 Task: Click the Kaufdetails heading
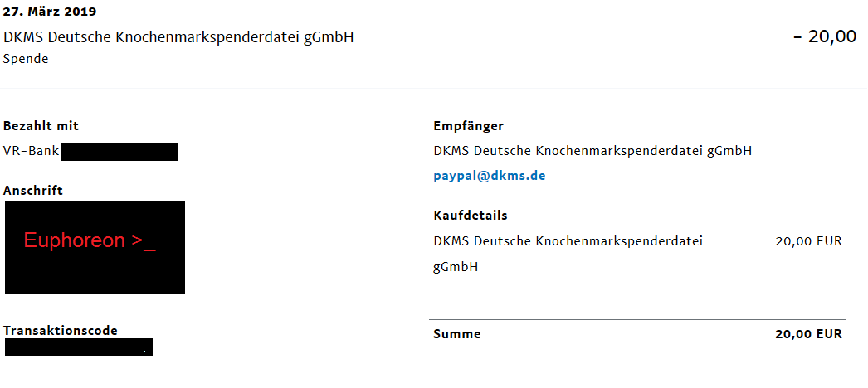(471, 216)
